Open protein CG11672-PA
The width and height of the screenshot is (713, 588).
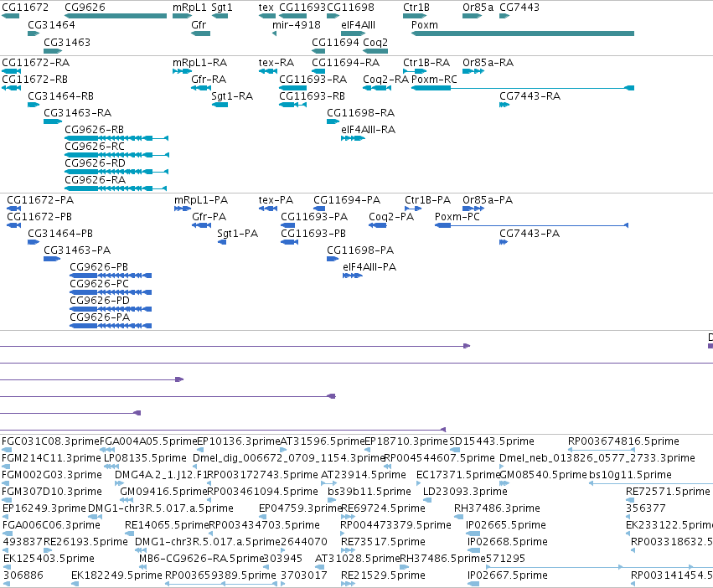coord(40,200)
